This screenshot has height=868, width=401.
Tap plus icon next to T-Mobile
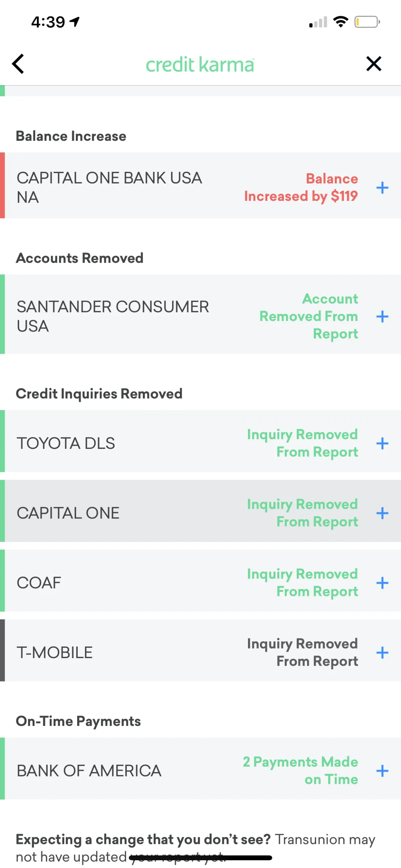(x=382, y=652)
